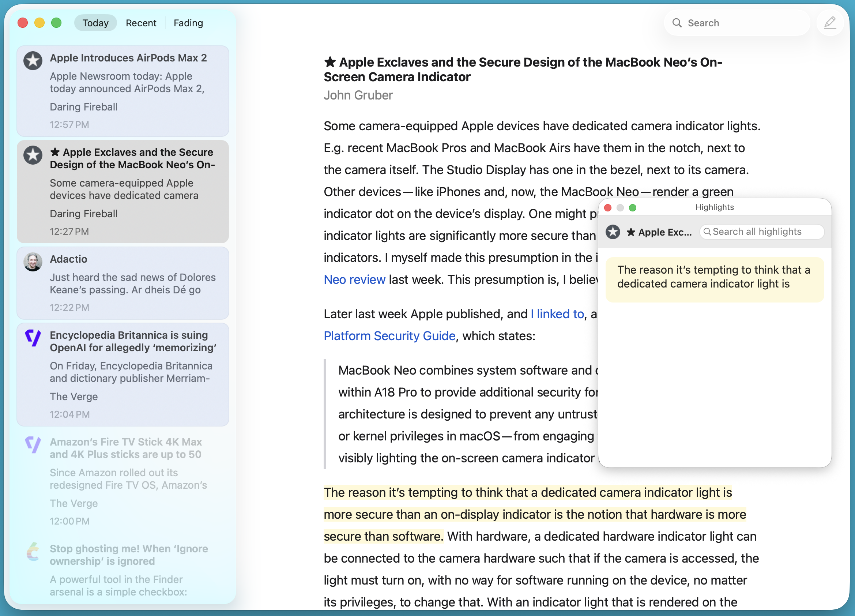Click Daring Fireball star icon on AirPods item

pyautogui.click(x=33, y=61)
